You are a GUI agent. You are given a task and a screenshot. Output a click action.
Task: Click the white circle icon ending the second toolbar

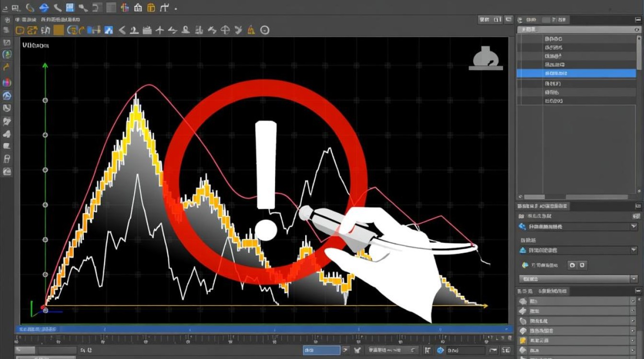click(x=264, y=30)
